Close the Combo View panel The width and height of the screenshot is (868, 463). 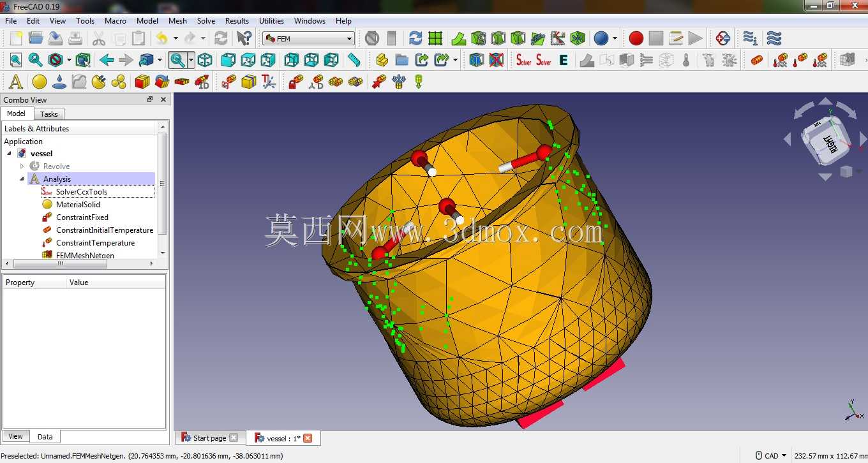tap(163, 99)
